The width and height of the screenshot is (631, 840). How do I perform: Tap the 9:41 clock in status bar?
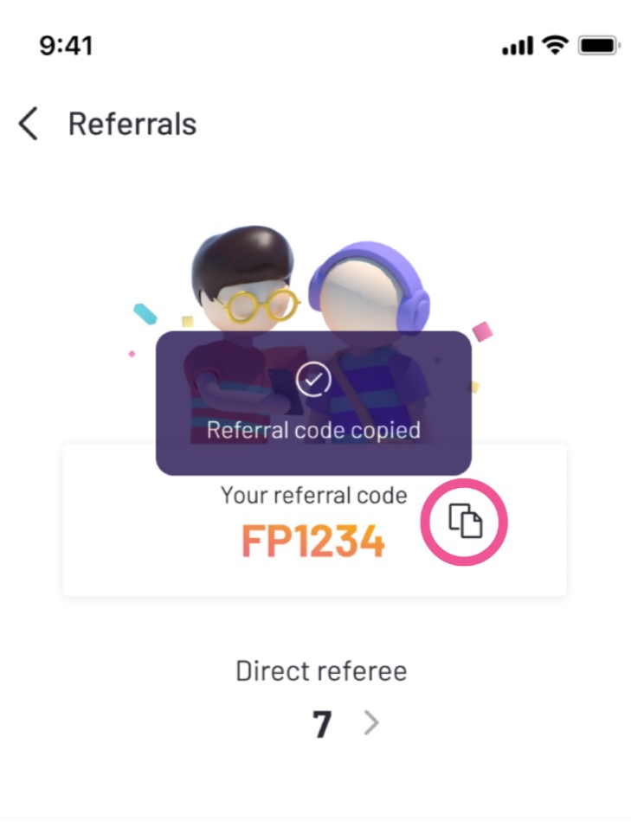tap(66, 46)
